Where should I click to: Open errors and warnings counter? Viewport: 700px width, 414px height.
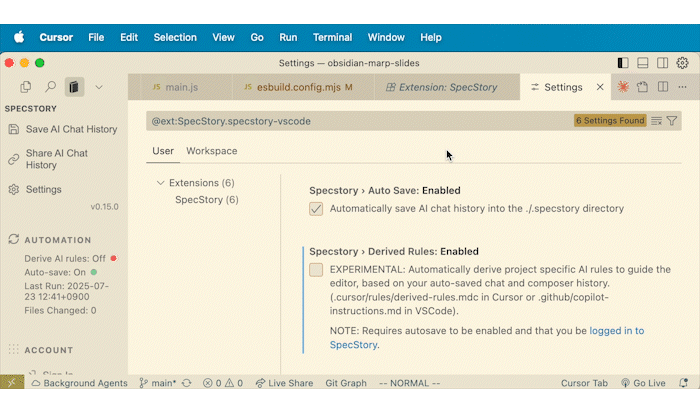[223, 383]
